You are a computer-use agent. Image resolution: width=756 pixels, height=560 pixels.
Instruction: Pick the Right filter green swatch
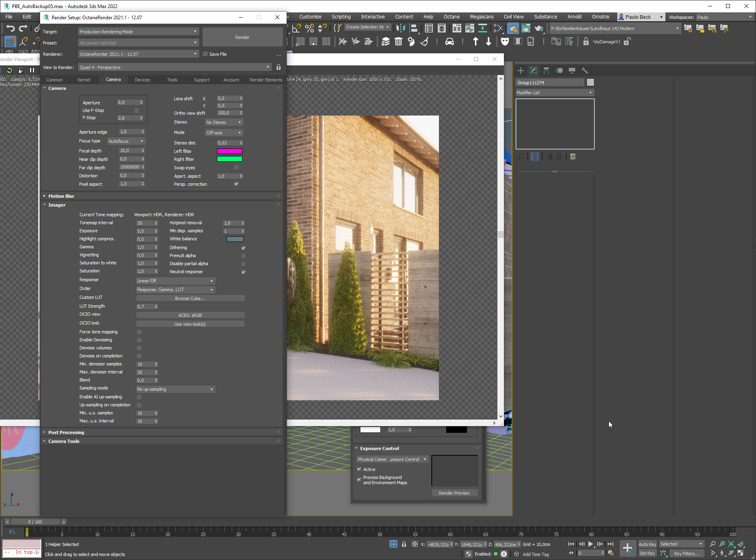click(x=230, y=159)
